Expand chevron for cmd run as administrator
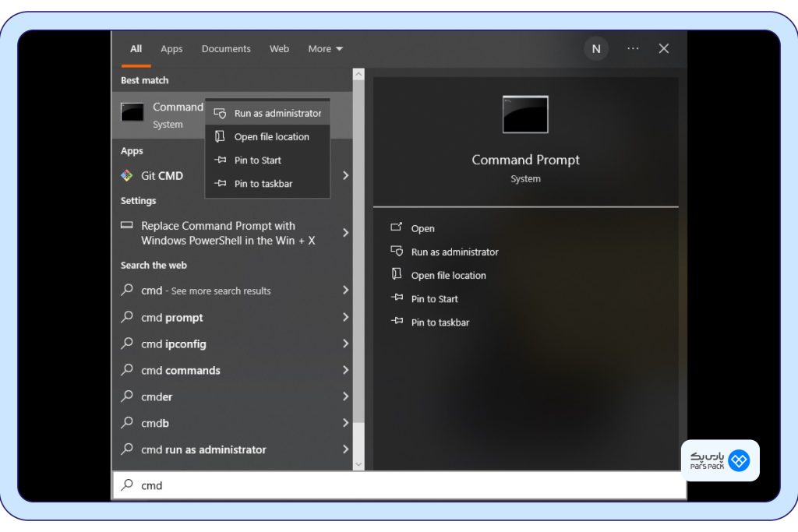Image resolution: width=798 pixels, height=532 pixels. 345,449
